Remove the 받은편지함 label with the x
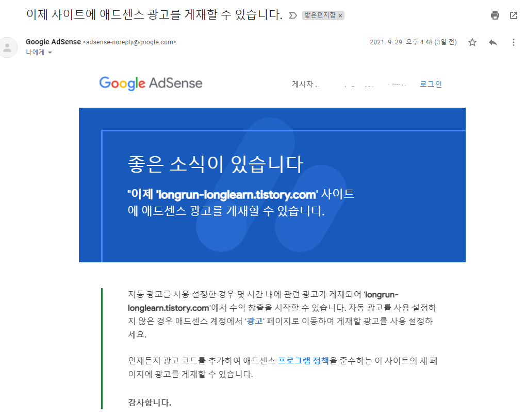Screen dimensions: 525x420 coord(340,16)
